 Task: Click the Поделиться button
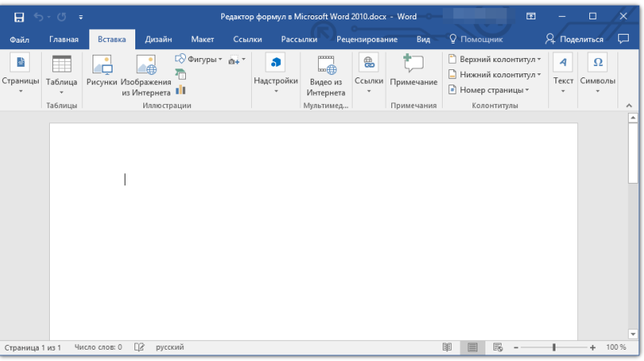[x=574, y=39]
